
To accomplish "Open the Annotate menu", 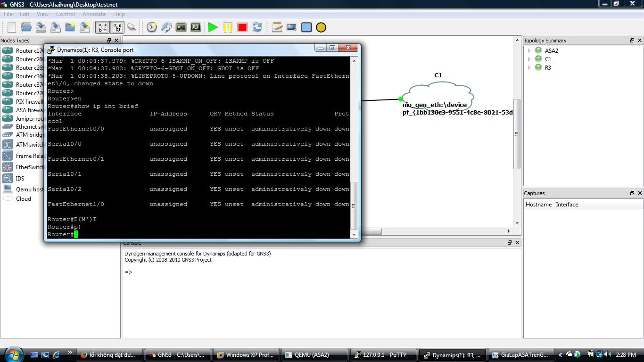I will coord(94,14).
